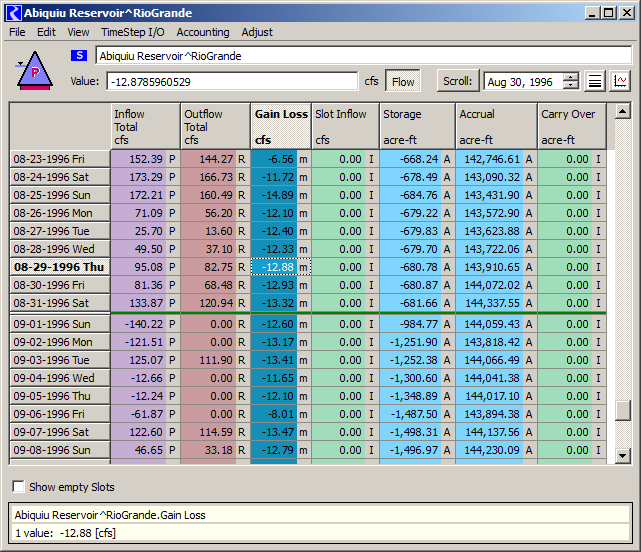Open the Adjust menu
641x552 pixels.
pos(257,32)
